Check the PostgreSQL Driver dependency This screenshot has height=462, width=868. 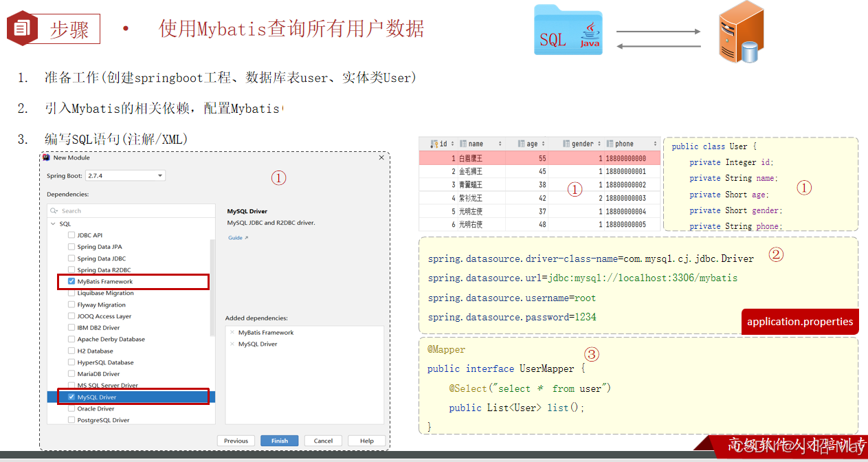(71, 420)
